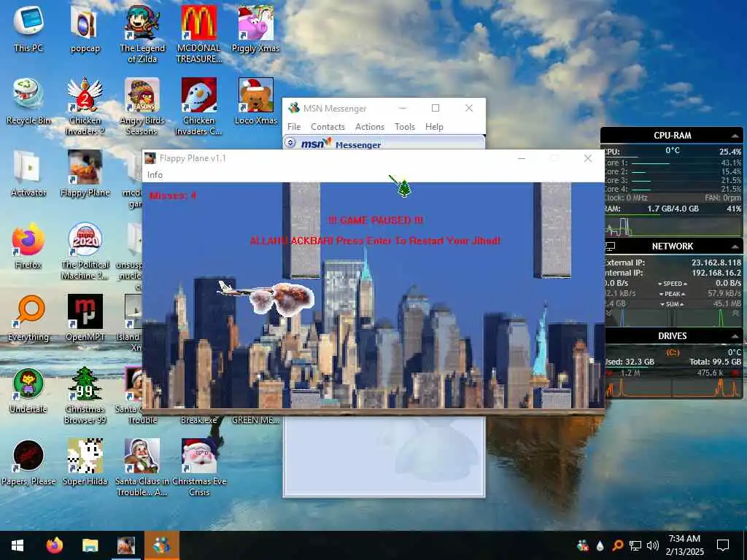Maximize the MSN Messenger window
This screenshot has height=560, width=747.
pyautogui.click(x=436, y=108)
